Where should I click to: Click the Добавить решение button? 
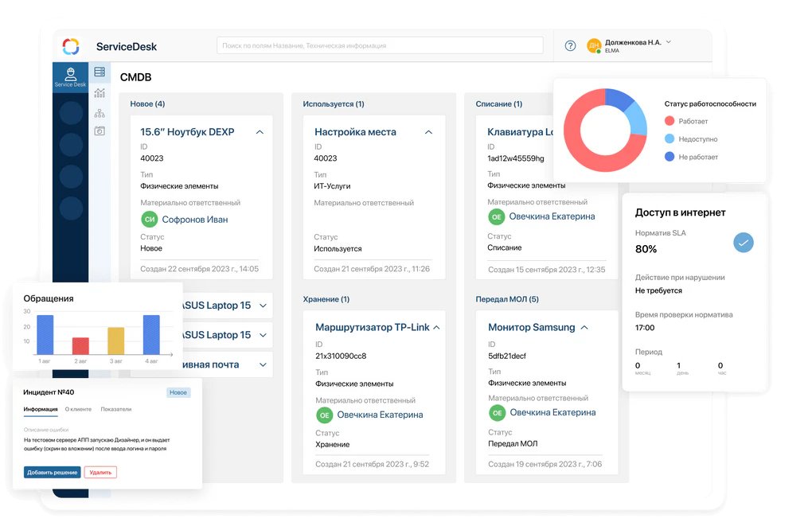pos(53,473)
